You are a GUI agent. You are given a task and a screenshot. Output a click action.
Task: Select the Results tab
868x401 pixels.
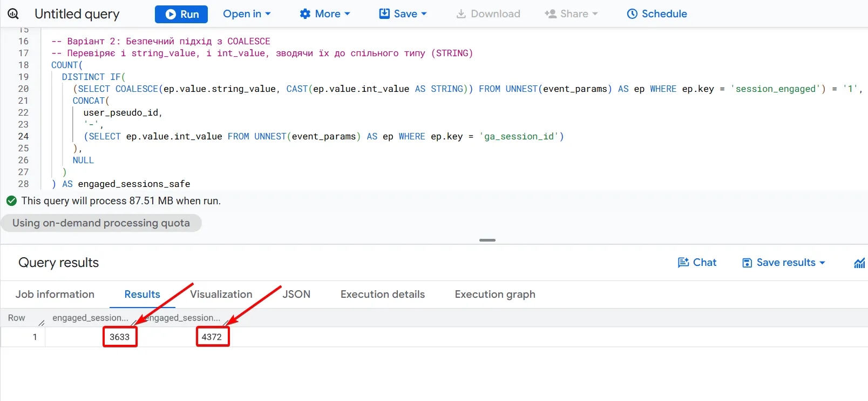point(142,295)
